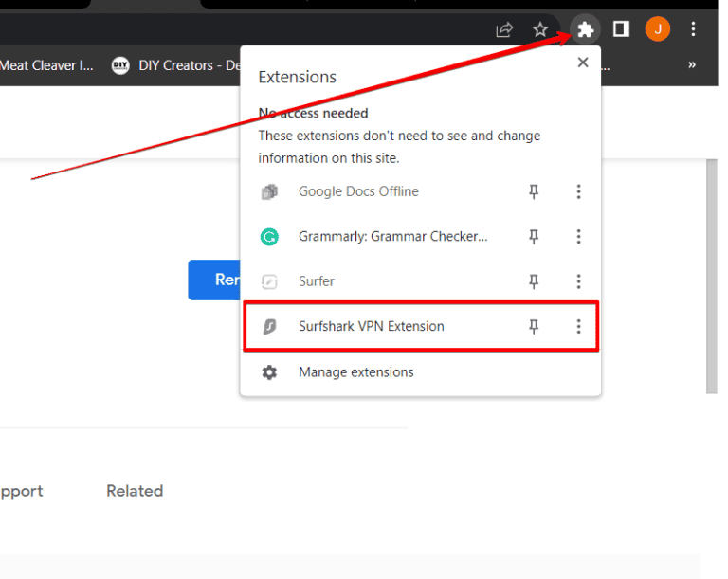The height and width of the screenshot is (579, 728).
Task: Open the side panel icon
Action: pyautogui.click(x=621, y=29)
